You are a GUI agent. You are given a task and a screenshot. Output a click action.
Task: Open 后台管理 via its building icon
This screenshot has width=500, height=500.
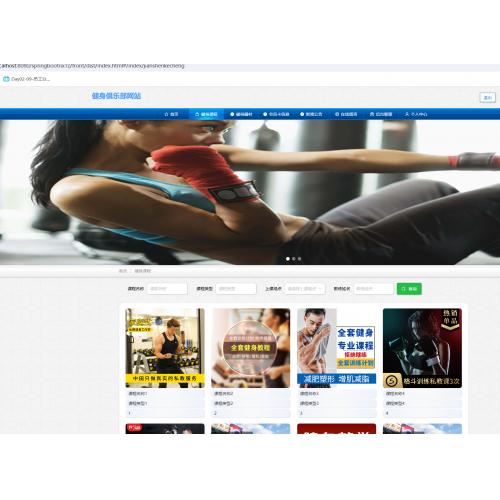[x=372, y=114]
